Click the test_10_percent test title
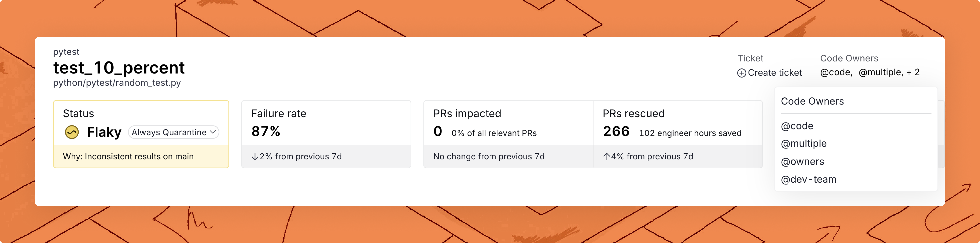The width and height of the screenshot is (980, 243). pos(119,68)
